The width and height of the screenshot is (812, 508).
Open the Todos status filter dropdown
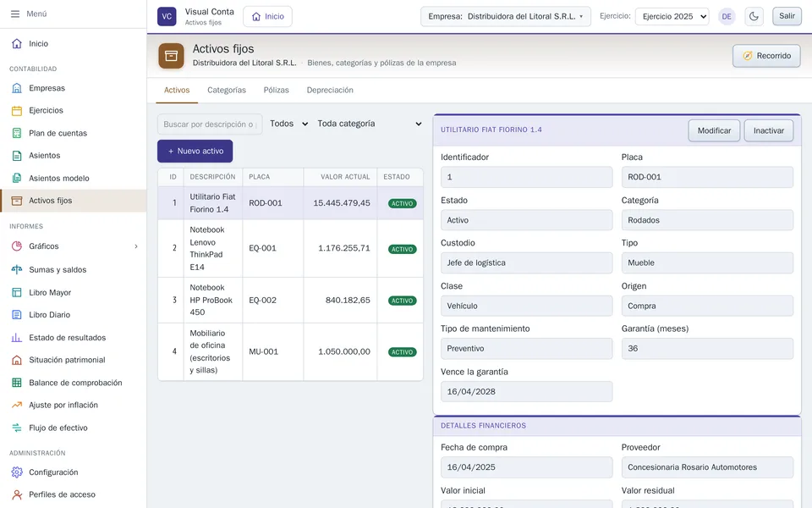click(288, 124)
